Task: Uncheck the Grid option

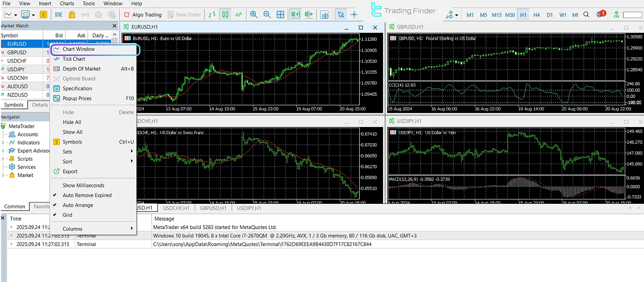Action: tap(67, 215)
